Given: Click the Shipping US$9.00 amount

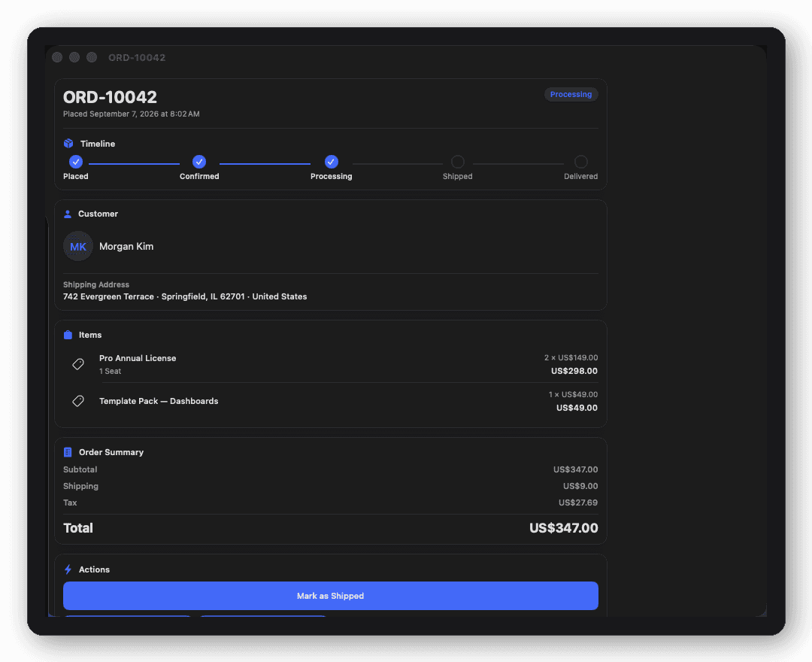Looking at the screenshot, I should coord(580,486).
